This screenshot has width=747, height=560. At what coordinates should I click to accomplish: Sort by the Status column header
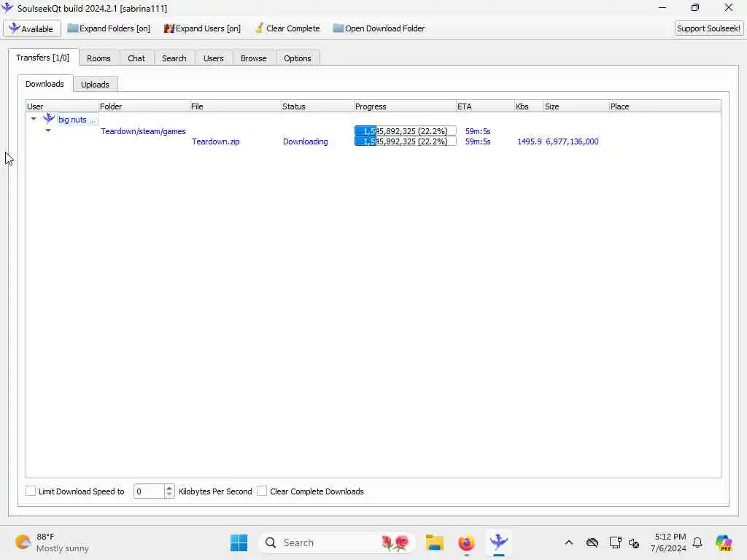[317, 106]
